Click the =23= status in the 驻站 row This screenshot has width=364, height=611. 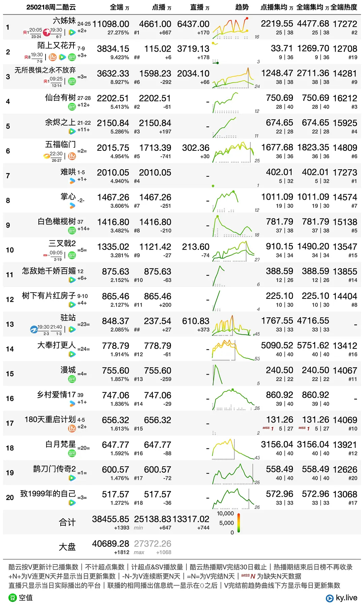click(84, 324)
